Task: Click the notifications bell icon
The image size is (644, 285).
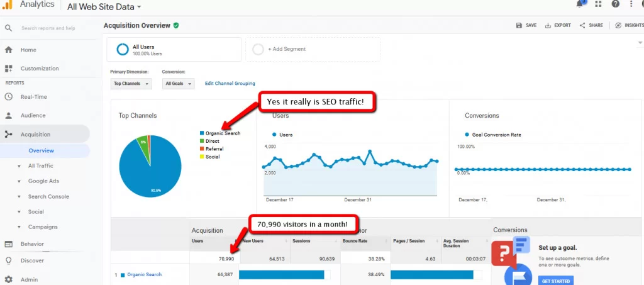Action: click(579, 4)
